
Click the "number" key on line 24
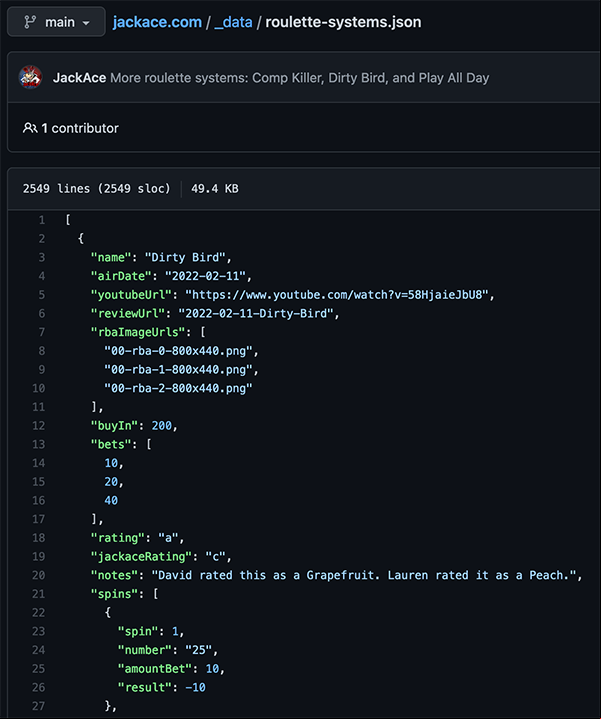[145, 650]
